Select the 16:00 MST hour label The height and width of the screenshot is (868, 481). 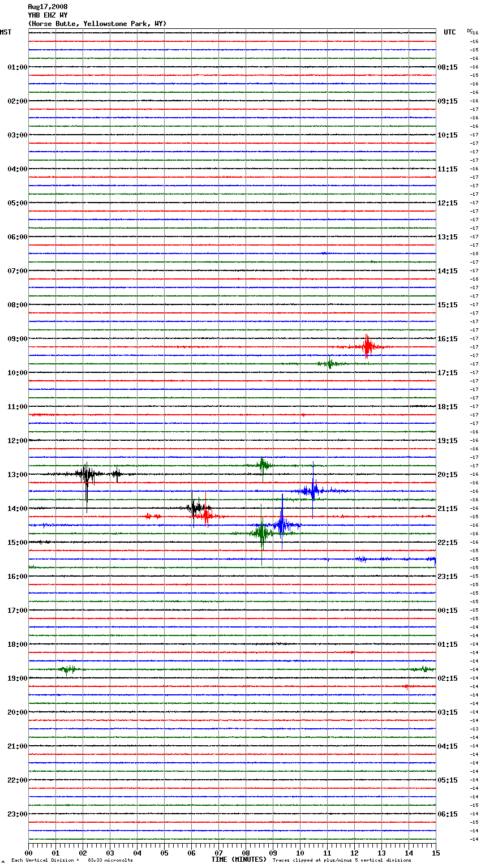click(x=17, y=577)
